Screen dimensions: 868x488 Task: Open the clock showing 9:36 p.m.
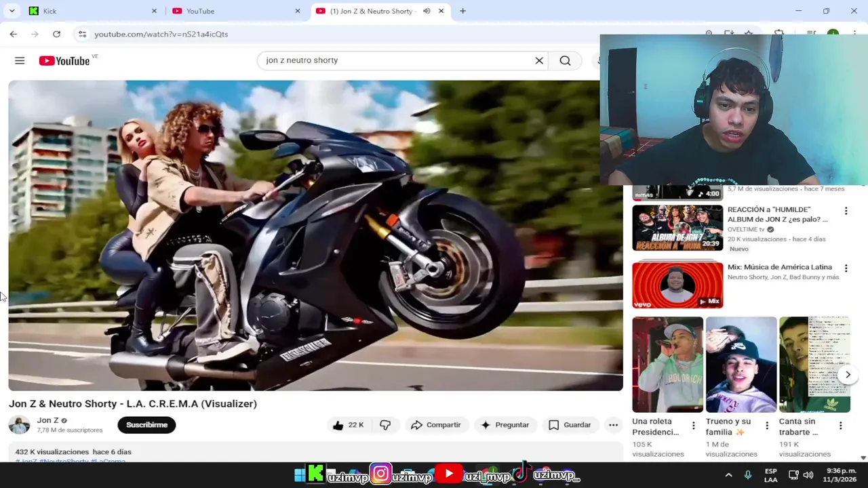(841, 475)
